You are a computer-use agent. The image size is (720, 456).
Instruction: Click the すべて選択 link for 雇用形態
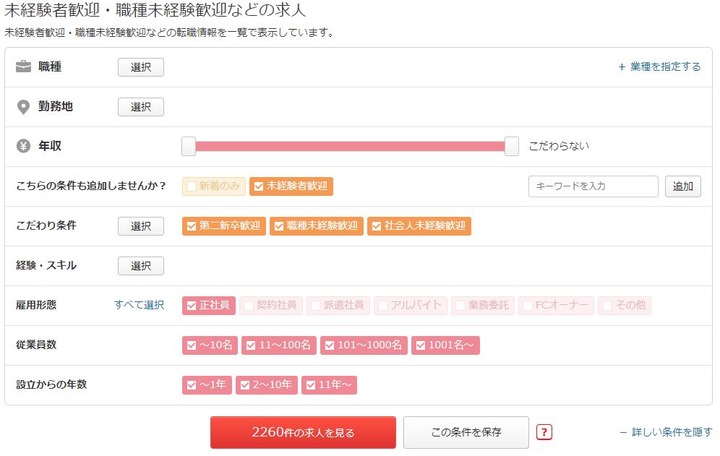point(139,305)
